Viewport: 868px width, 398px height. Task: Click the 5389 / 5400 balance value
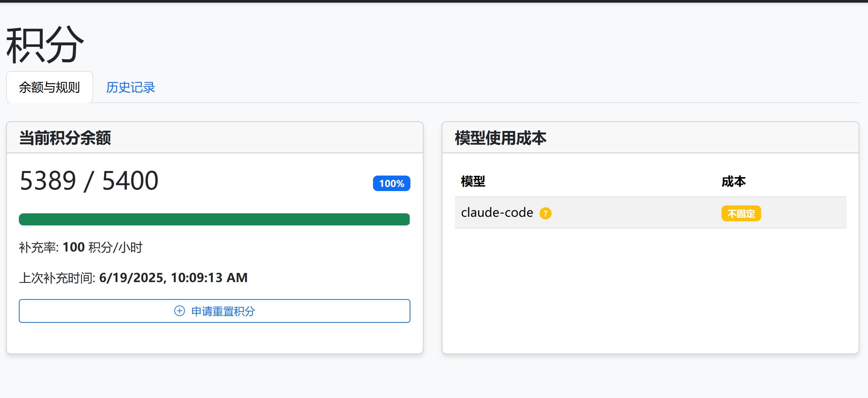pos(89,180)
